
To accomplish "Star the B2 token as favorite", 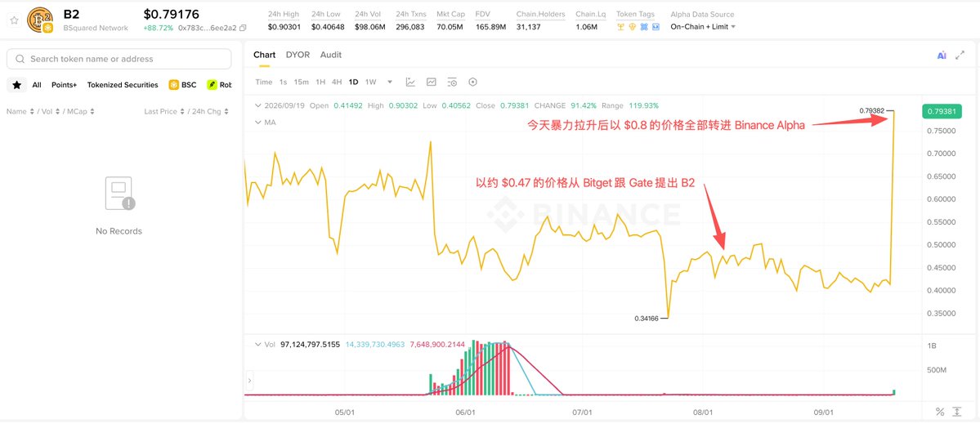I will click(14, 20).
